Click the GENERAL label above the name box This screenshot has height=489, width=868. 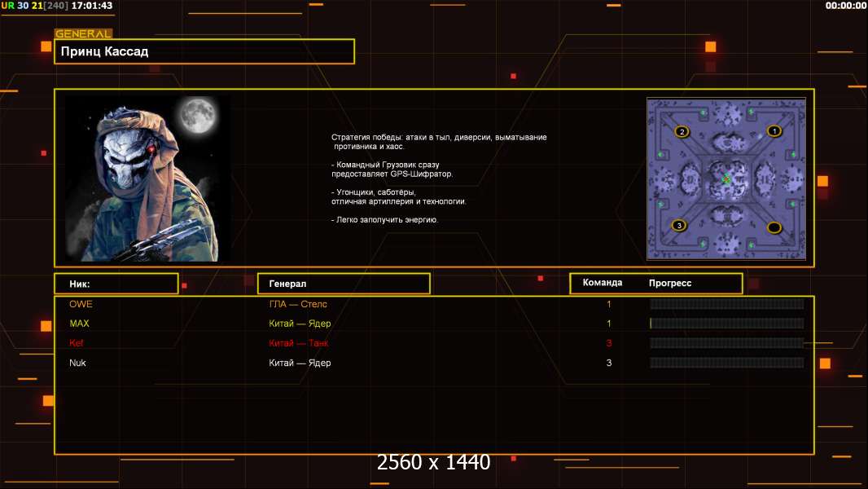click(83, 34)
